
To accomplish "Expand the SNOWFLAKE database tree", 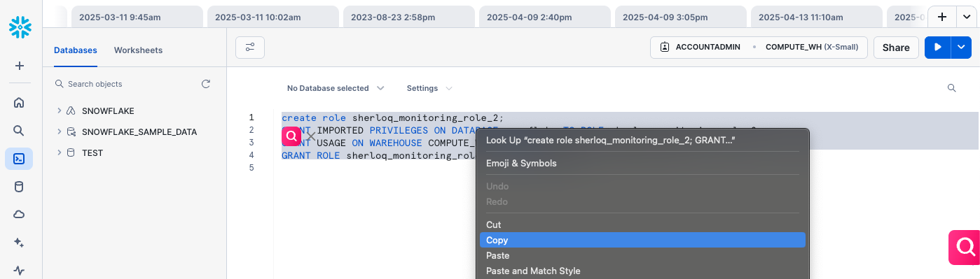I will [59, 110].
